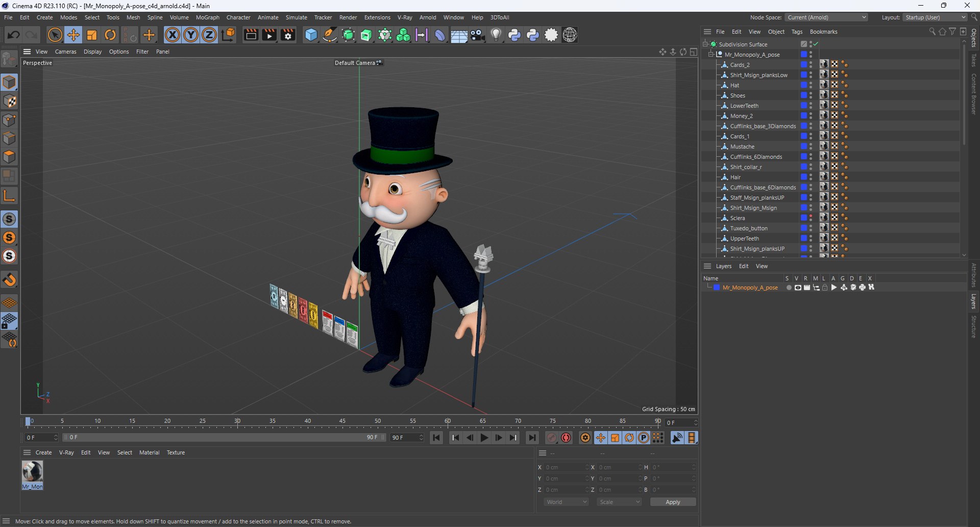
Task: Open the Scale mode dropdown
Action: pyautogui.click(x=619, y=502)
